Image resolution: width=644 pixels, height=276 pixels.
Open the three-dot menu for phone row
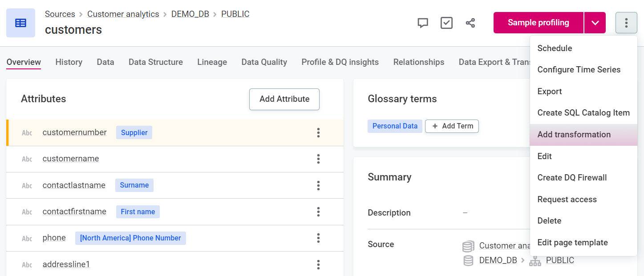318,238
